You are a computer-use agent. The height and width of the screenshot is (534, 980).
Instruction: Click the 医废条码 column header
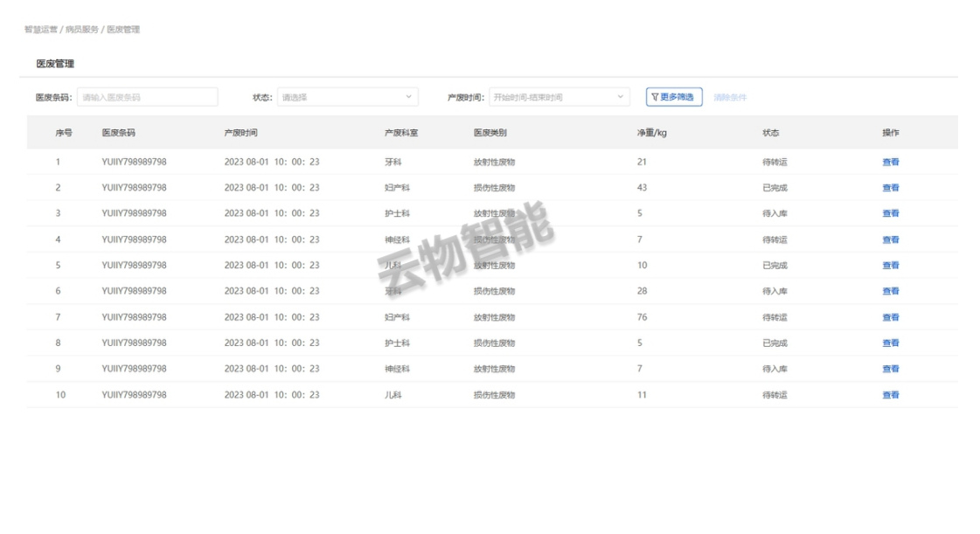118,132
